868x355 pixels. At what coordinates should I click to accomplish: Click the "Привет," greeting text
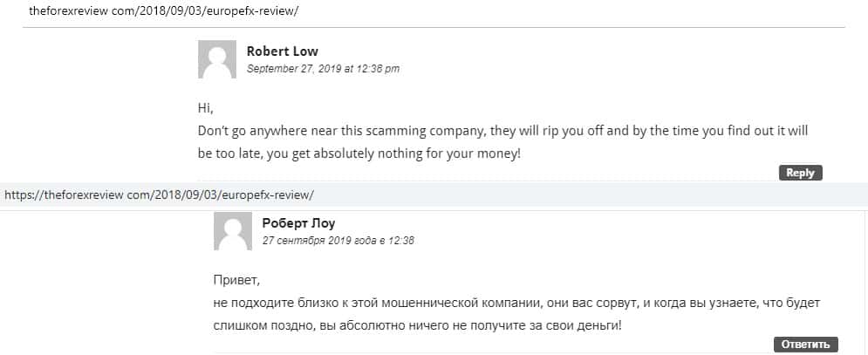[236, 281]
